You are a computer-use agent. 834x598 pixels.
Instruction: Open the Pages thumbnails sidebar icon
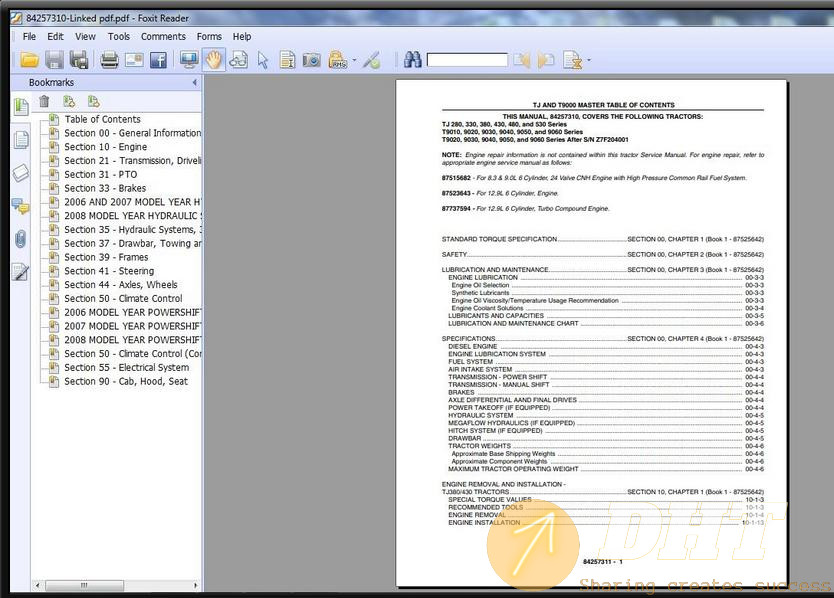pyautogui.click(x=21, y=140)
